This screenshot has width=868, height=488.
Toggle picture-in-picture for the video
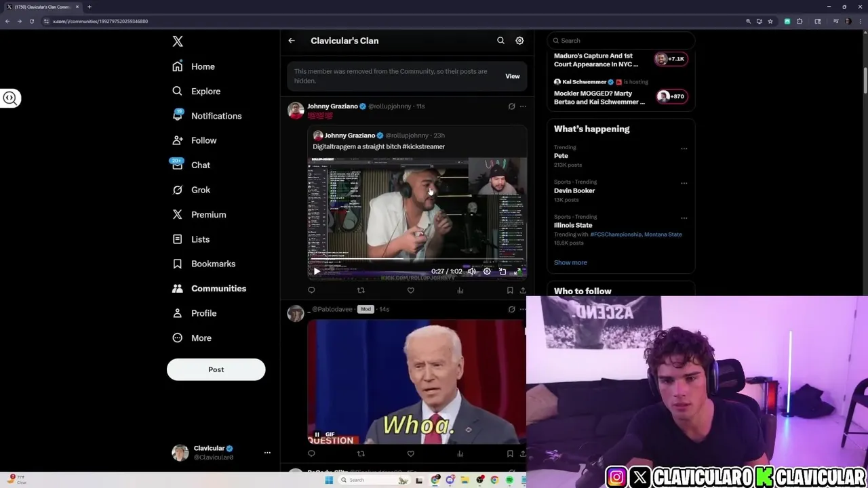click(502, 271)
